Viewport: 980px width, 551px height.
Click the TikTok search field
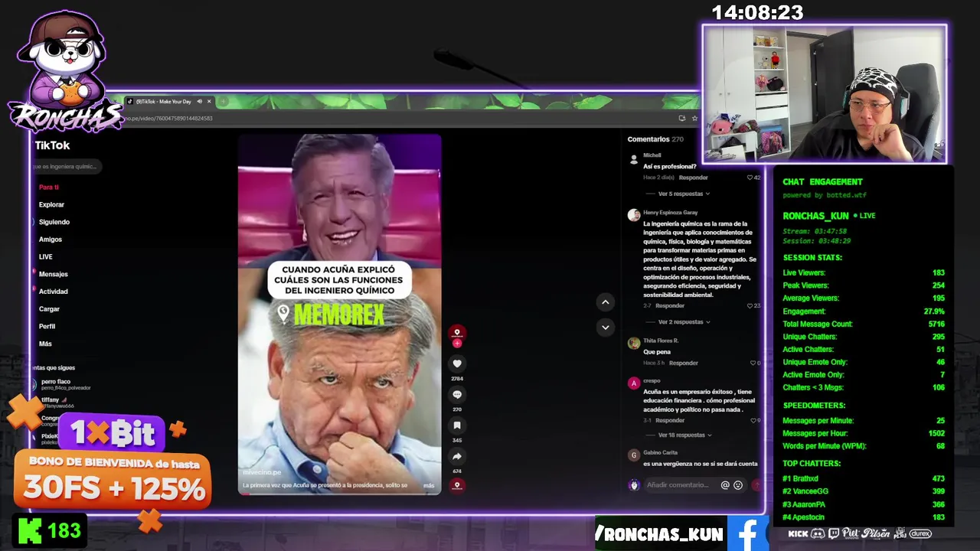tap(66, 166)
